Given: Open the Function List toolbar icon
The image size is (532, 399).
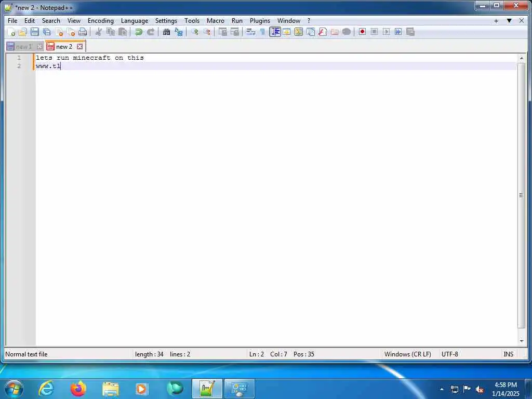Looking at the screenshot, I should click(x=323, y=32).
